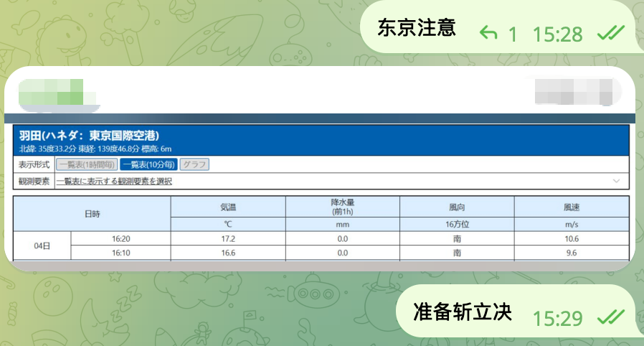Click the 風向 column header
644x346 pixels.
tap(457, 207)
